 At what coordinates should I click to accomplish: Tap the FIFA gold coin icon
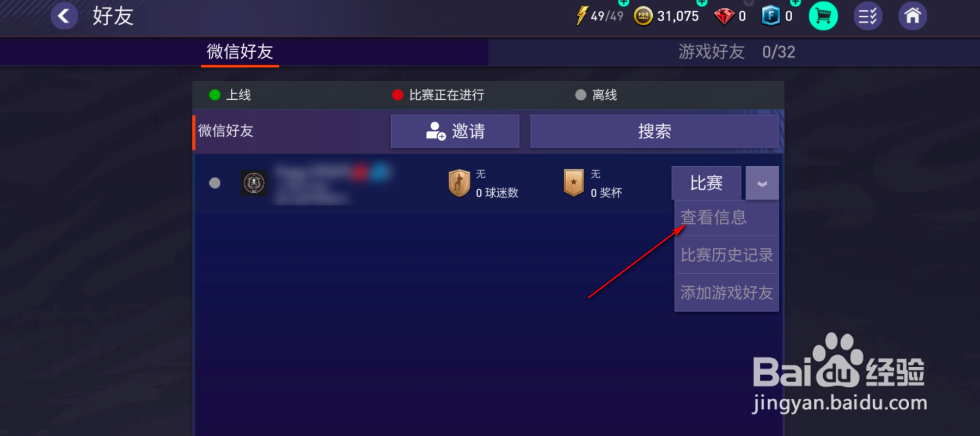click(643, 16)
